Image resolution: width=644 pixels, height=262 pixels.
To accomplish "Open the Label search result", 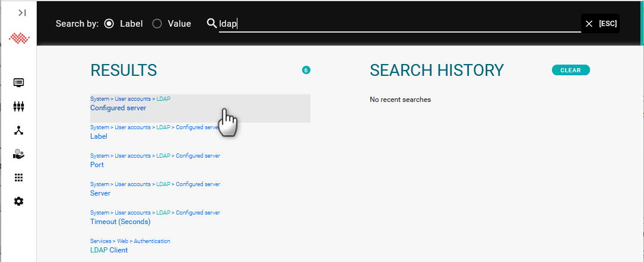I will tap(99, 136).
